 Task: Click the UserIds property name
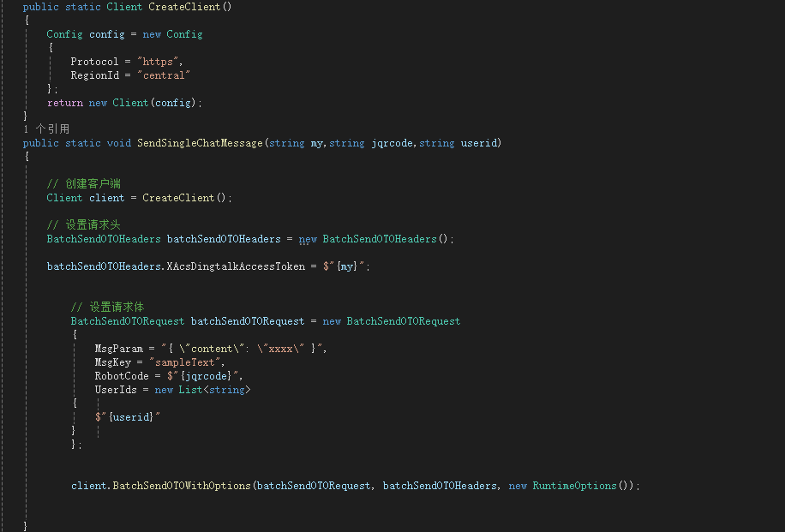tap(116, 390)
